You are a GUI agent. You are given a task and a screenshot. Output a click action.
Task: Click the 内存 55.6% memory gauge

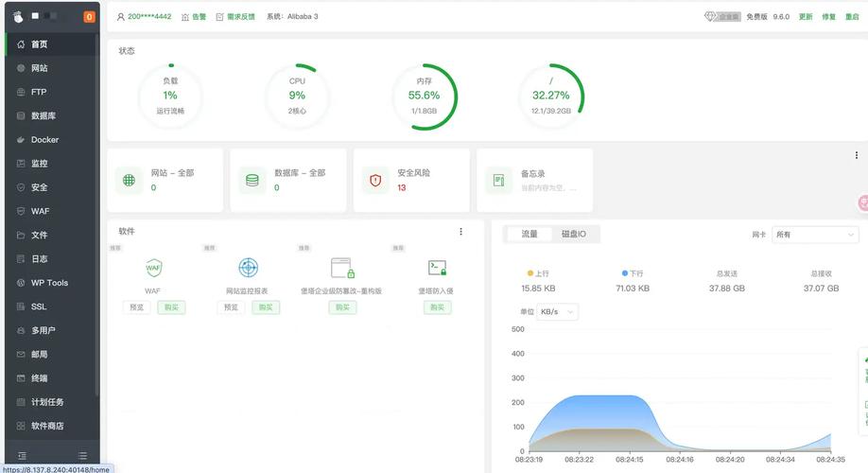click(424, 96)
